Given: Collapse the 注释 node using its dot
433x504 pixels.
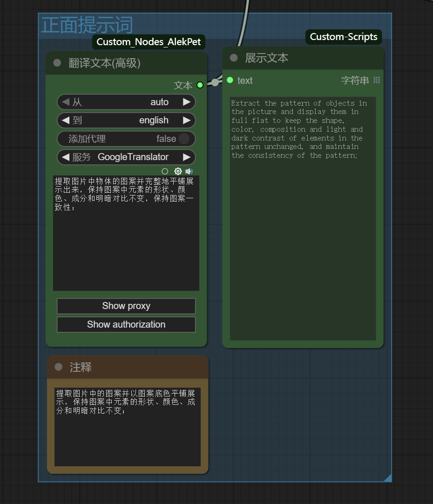Looking at the screenshot, I should coord(59,367).
